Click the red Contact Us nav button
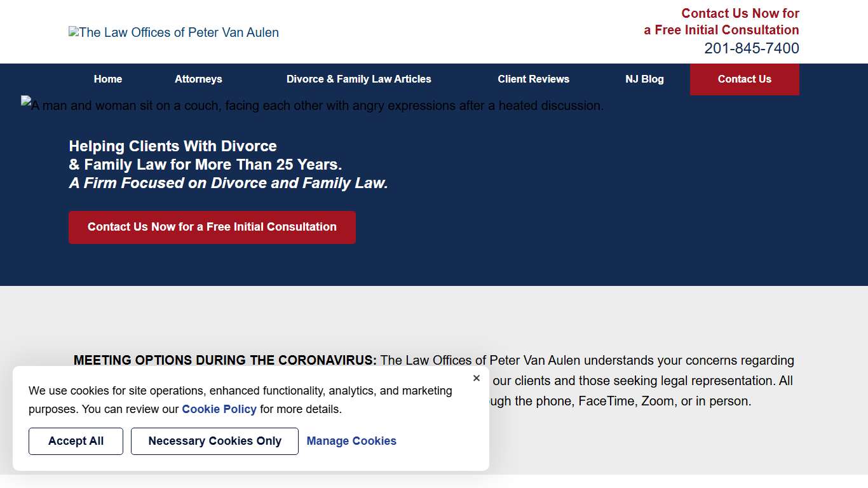This screenshot has height=488, width=868. [x=744, y=79]
